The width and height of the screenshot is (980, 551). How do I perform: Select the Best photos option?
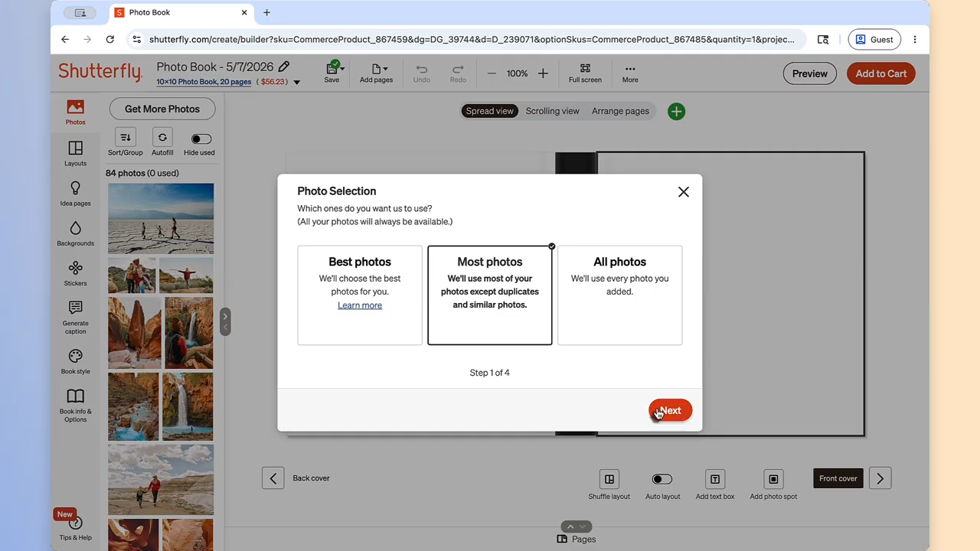pyautogui.click(x=360, y=295)
